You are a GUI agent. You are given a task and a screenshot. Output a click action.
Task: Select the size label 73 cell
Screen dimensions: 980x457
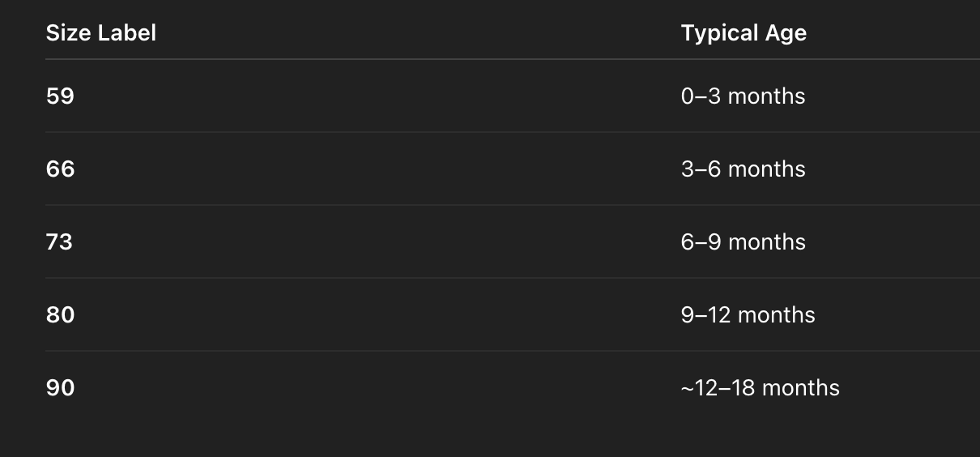(x=59, y=242)
